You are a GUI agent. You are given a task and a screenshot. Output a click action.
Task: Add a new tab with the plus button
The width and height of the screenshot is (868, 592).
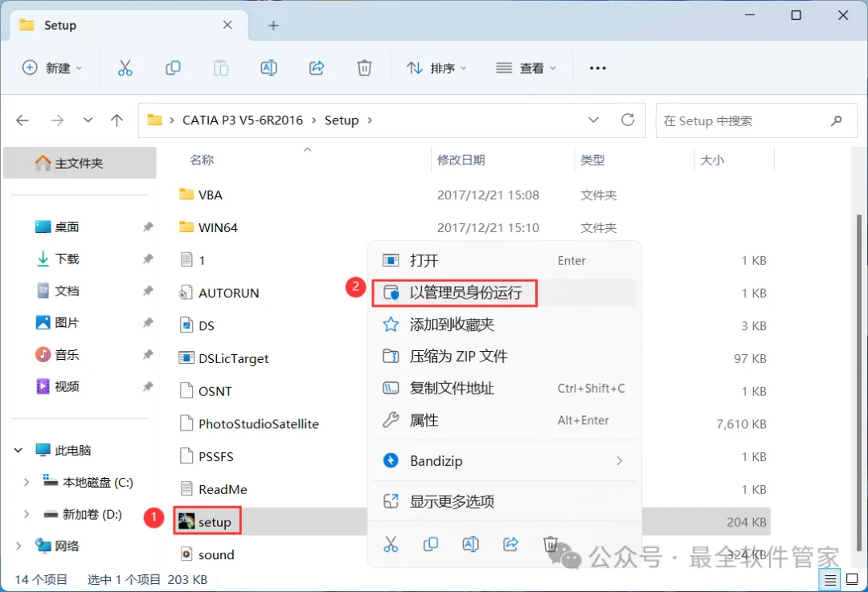(273, 26)
